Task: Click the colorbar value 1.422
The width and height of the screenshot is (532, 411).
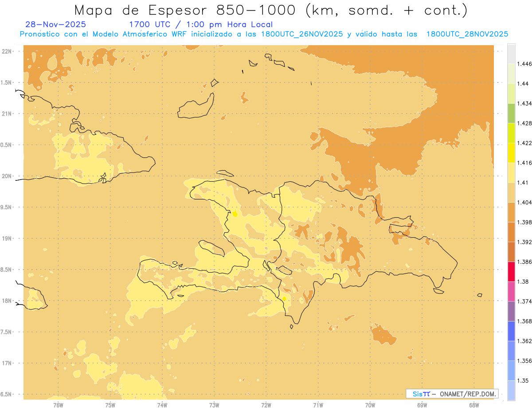Action: [x=524, y=143]
